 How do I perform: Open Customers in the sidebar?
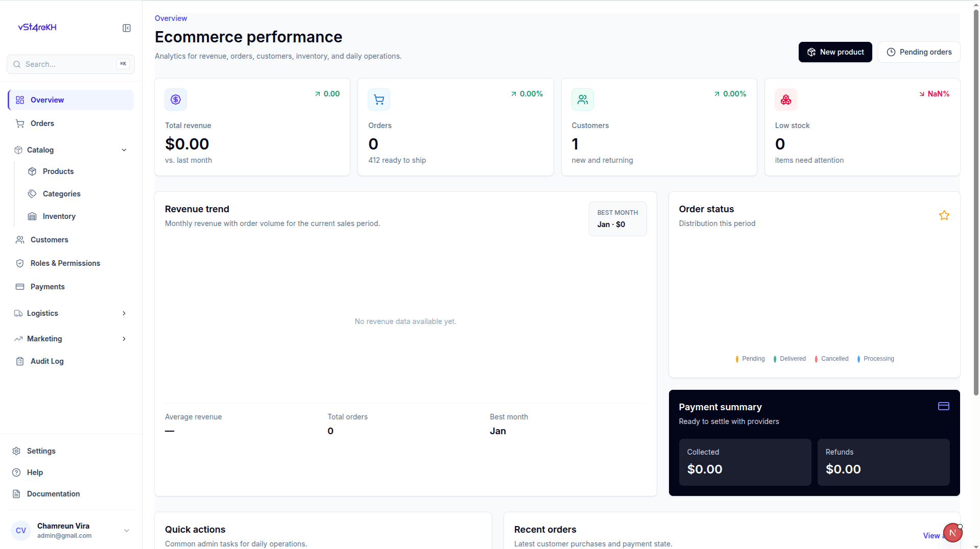click(71, 240)
